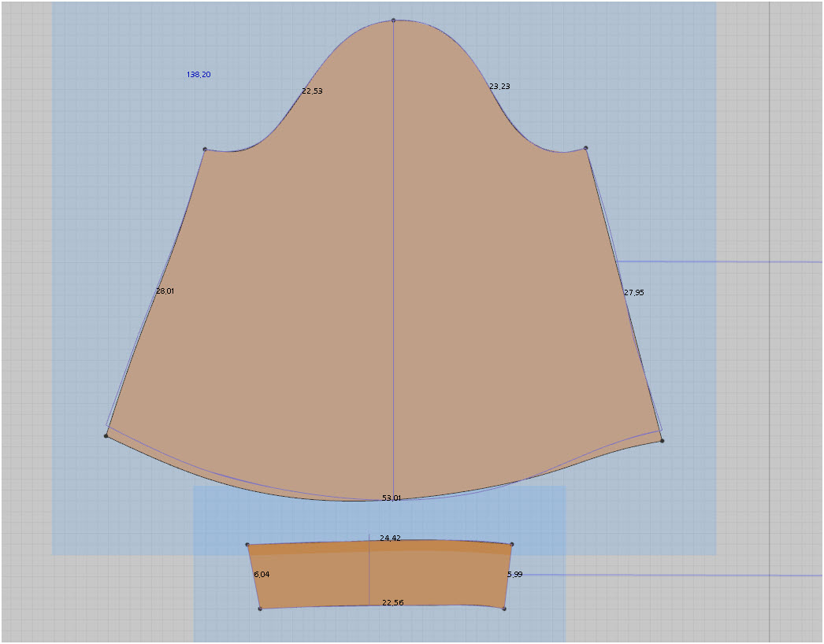Image resolution: width=824 pixels, height=644 pixels.
Task: Pick the cuff top-right corner point
Action: [x=512, y=544]
